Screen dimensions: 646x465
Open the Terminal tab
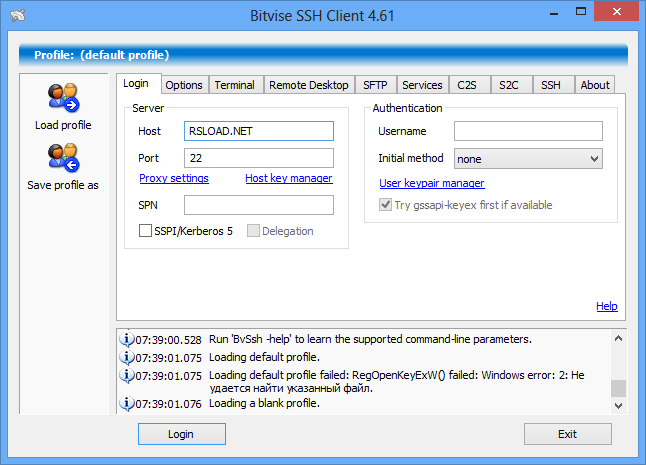pyautogui.click(x=234, y=85)
